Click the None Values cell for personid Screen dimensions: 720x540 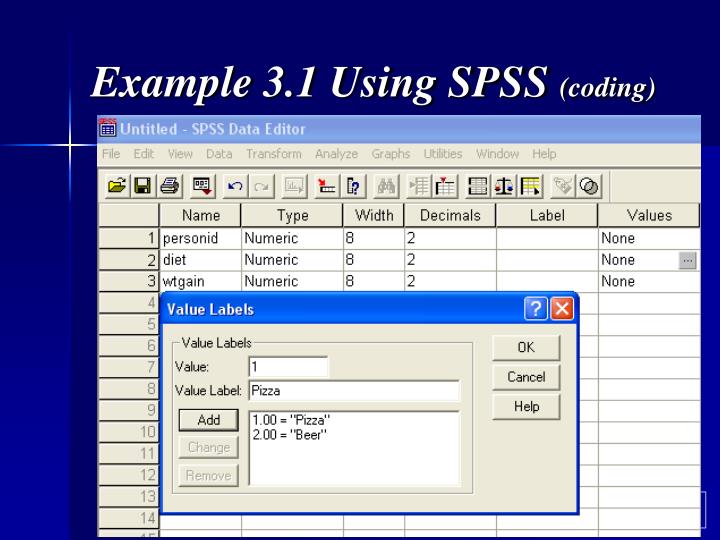pyautogui.click(x=649, y=238)
